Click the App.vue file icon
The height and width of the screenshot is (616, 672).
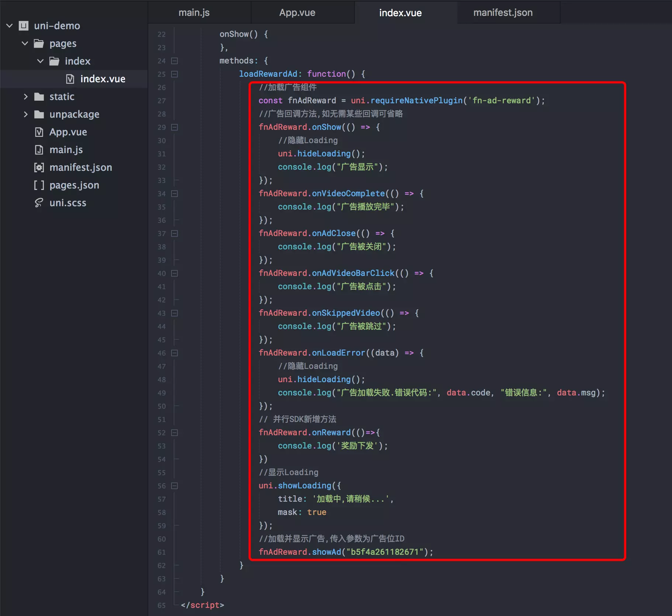[39, 132]
